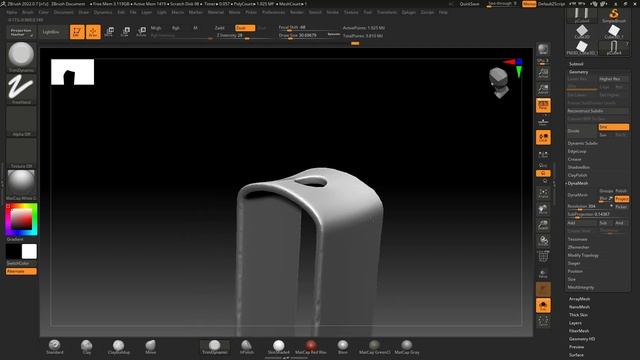Select the Standard brush at bottom
Viewport: 640px width, 360px height.
pyautogui.click(x=55, y=347)
